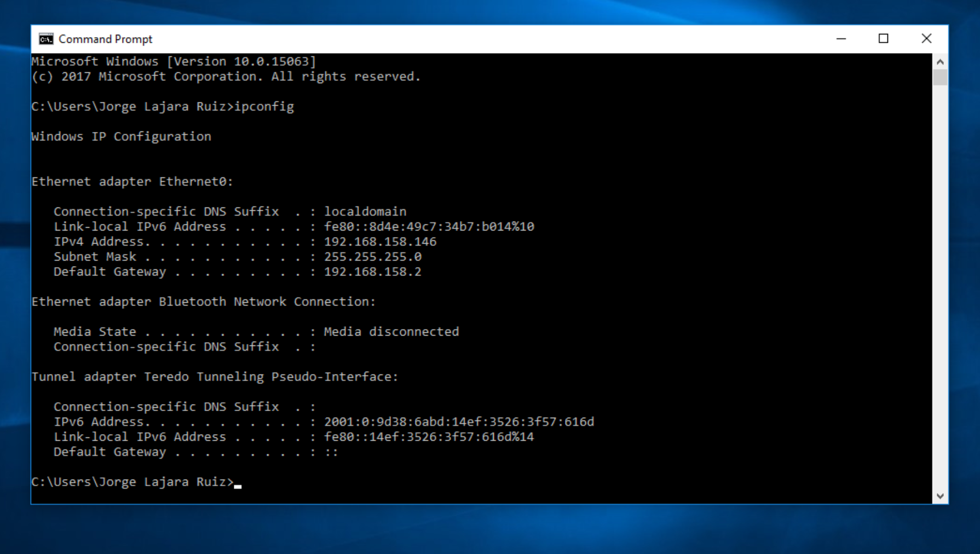This screenshot has width=980, height=554.
Task: Click the localdomain DNS suffix value
Action: [x=365, y=211]
